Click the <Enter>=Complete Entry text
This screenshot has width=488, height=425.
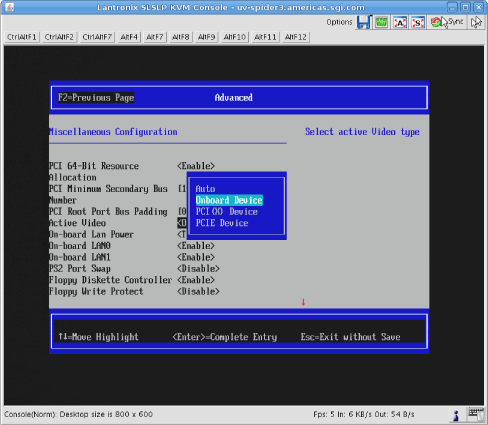click(225, 337)
